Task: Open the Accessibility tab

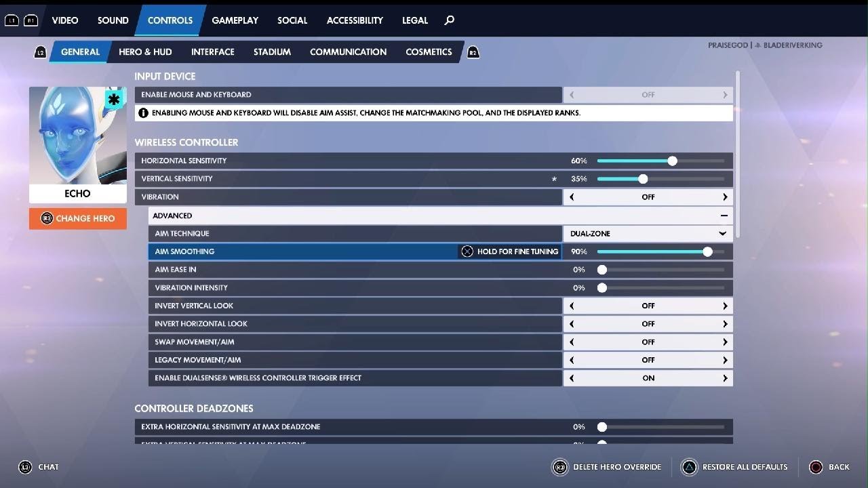Action: pos(355,20)
